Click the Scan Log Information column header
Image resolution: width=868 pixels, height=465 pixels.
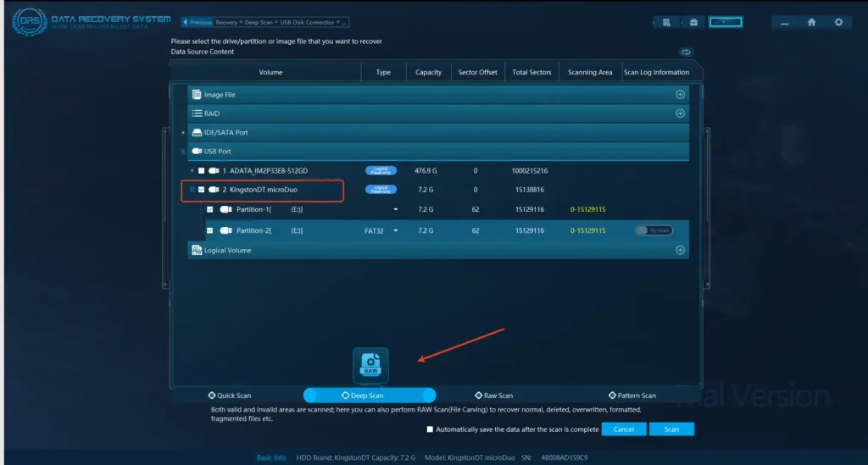coord(657,73)
